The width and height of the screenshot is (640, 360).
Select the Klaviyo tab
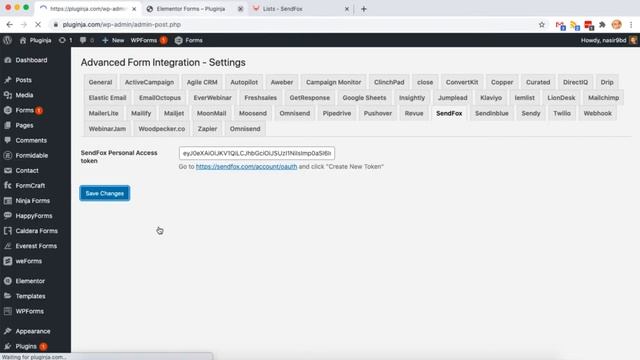coord(491,98)
